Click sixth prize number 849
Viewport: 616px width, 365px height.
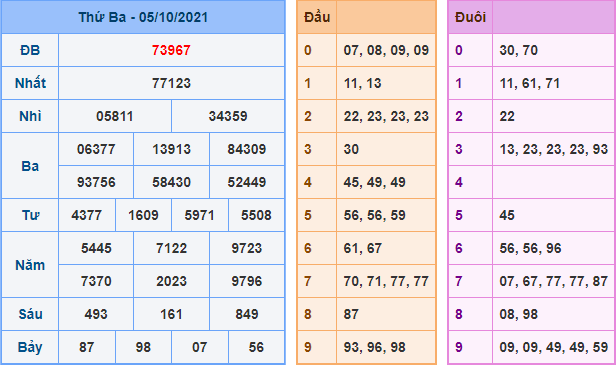247,314
